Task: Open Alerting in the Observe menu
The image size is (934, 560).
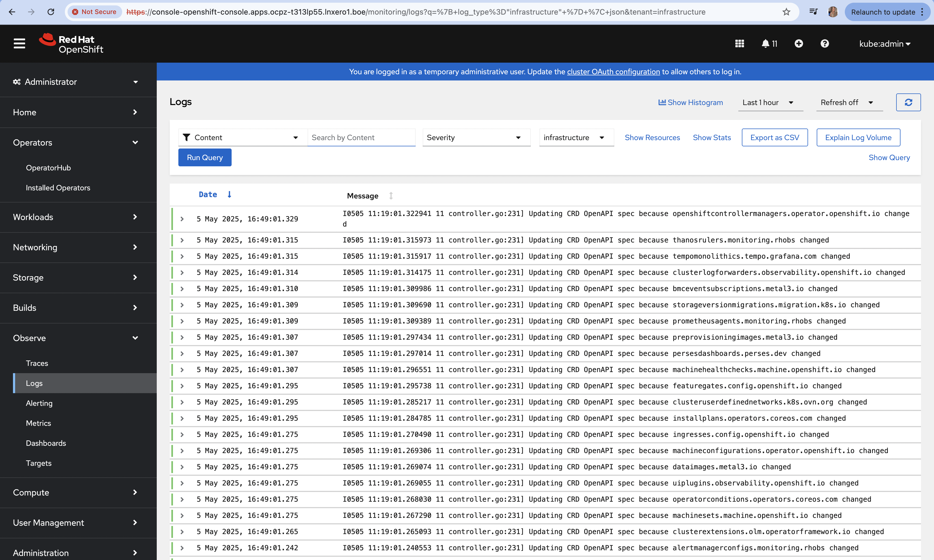Action: (39, 403)
